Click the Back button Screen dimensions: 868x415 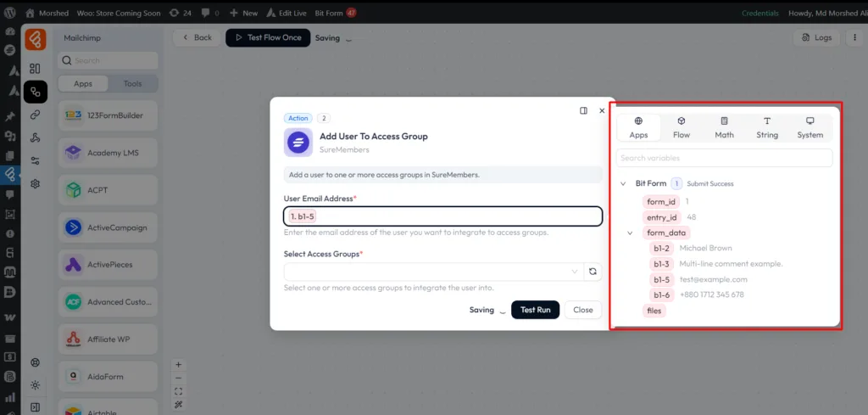pos(197,37)
